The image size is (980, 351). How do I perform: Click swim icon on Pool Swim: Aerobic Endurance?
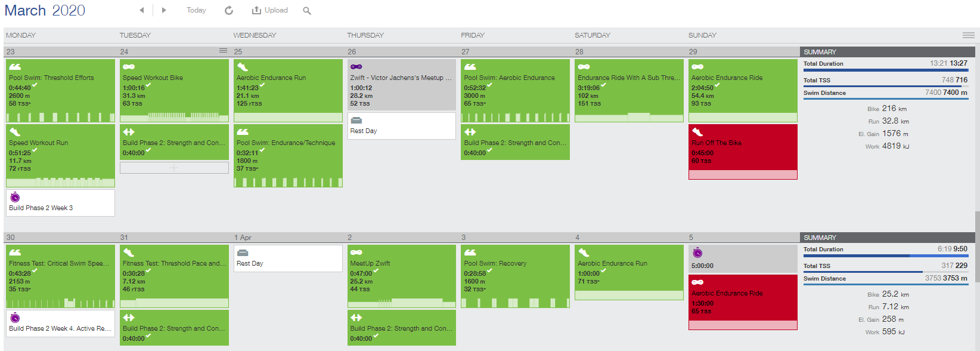470,67
